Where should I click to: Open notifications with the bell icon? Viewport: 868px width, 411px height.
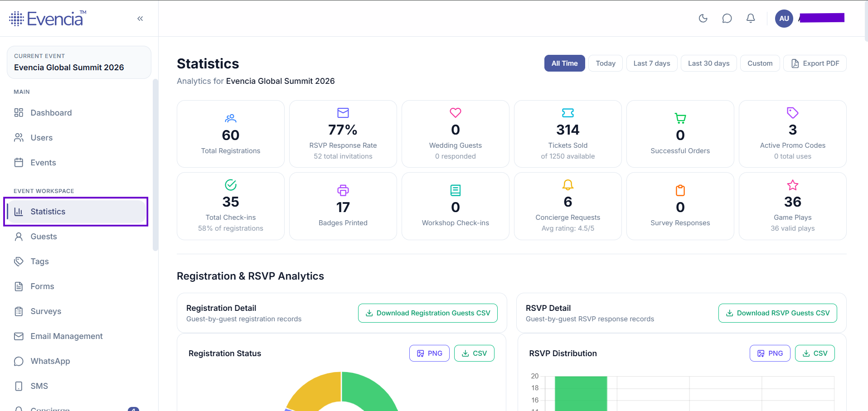point(751,18)
